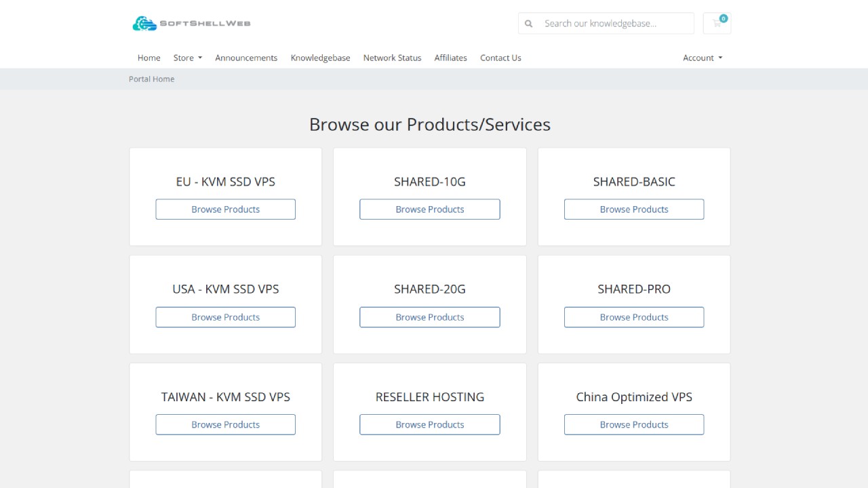Click the SoftShellWeb logo
This screenshot has height=488, width=868.
click(x=192, y=23)
